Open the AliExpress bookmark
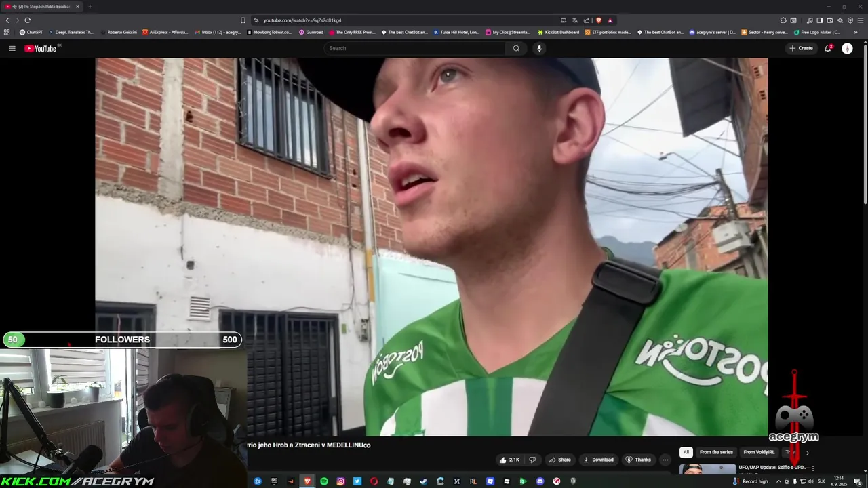The width and height of the screenshot is (868, 488). [165, 32]
